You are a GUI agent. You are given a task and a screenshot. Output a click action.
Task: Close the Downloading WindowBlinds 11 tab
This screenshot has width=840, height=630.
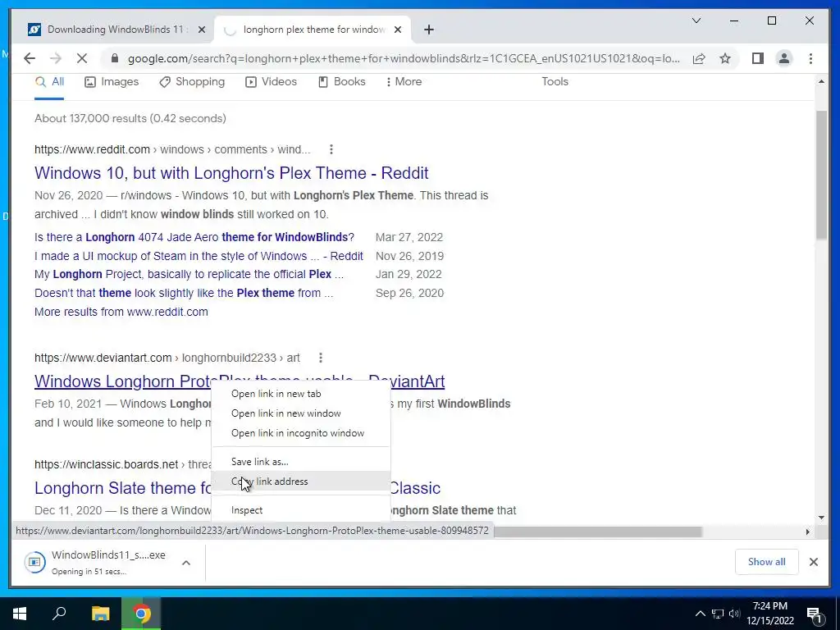(202, 30)
